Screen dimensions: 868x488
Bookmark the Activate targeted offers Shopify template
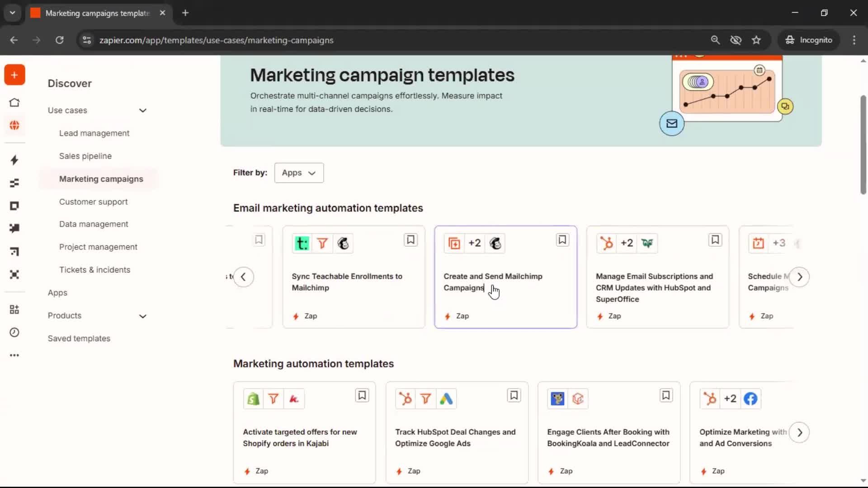pyautogui.click(x=362, y=395)
